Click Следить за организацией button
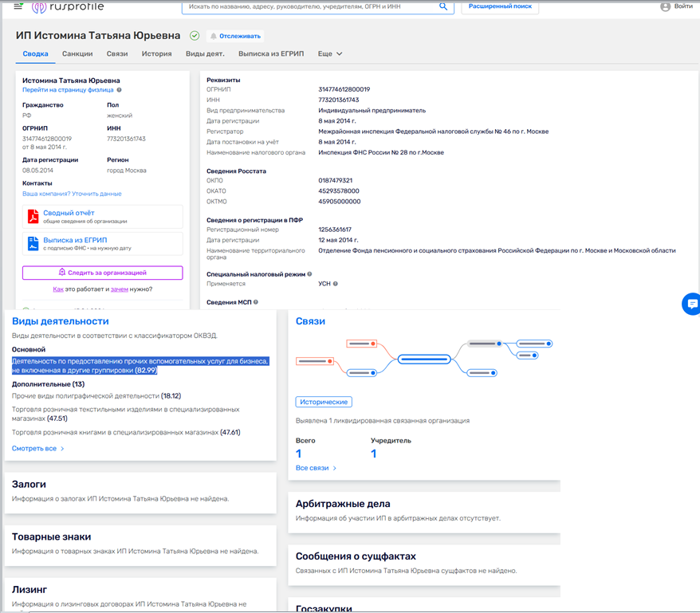 pos(102,273)
